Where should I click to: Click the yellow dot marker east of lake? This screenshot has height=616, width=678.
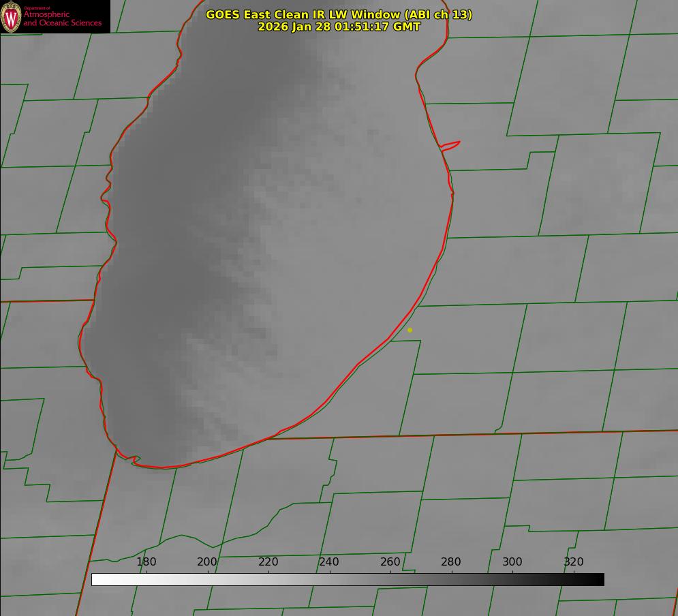pos(410,330)
